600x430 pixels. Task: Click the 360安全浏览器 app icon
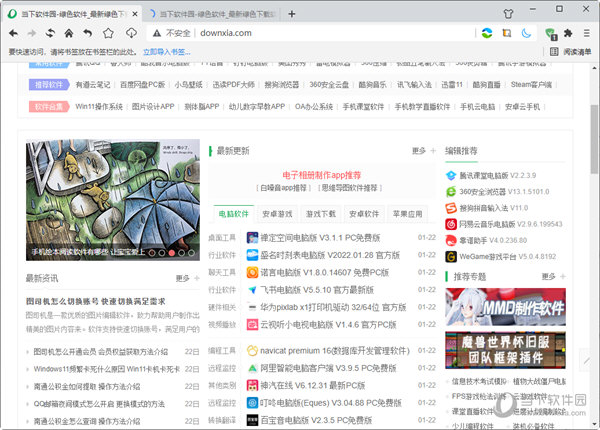451,192
